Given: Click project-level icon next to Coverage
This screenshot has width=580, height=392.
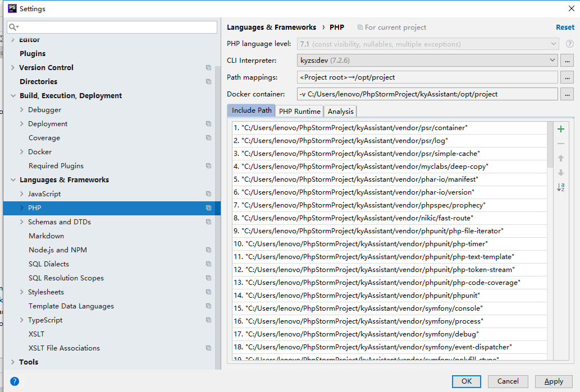Looking at the screenshot, I should coord(209,138).
